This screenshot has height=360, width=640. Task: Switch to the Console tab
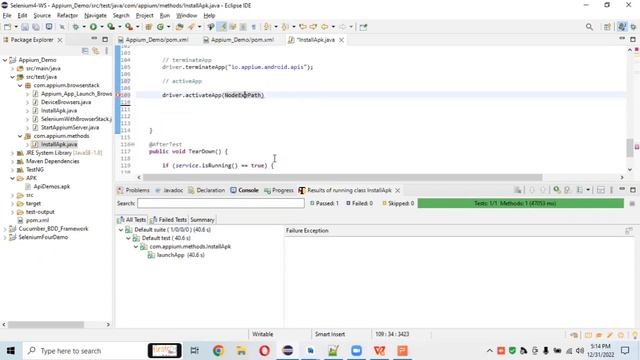tap(244, 190)
